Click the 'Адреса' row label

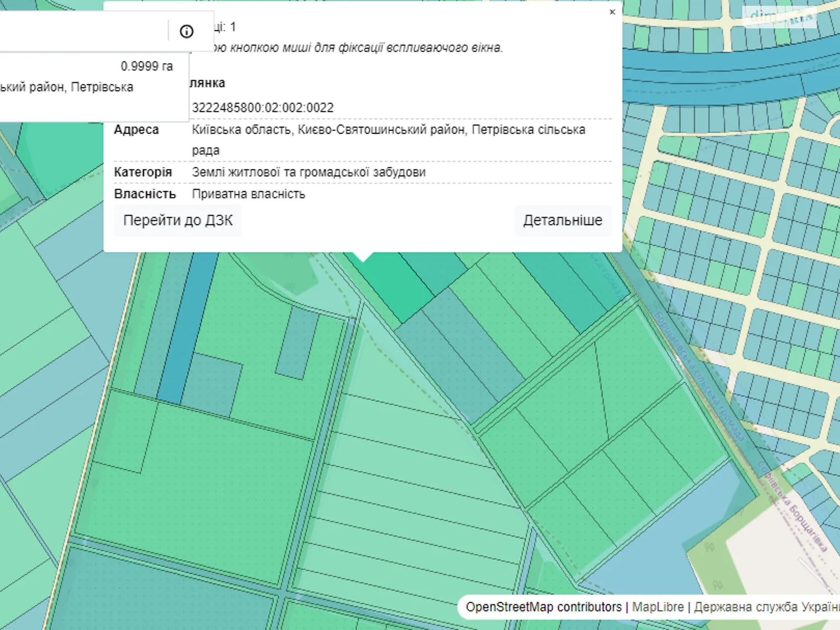[x=136, y=130]
